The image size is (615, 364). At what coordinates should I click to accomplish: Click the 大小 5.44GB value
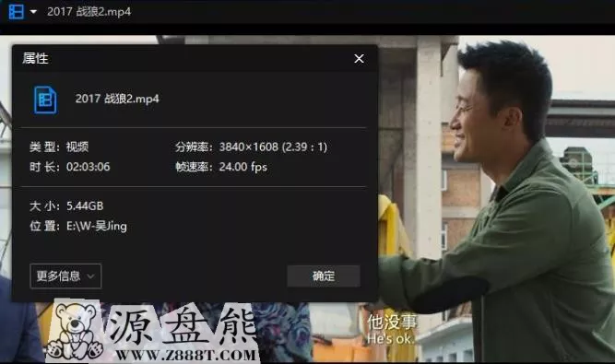coord(85,206)
